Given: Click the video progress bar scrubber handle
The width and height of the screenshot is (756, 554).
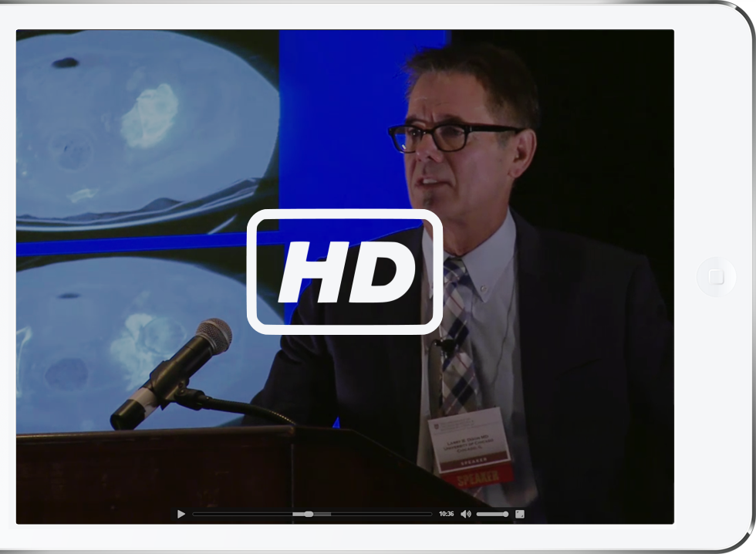Looking at the screenshot, I should tap(309, 514).
